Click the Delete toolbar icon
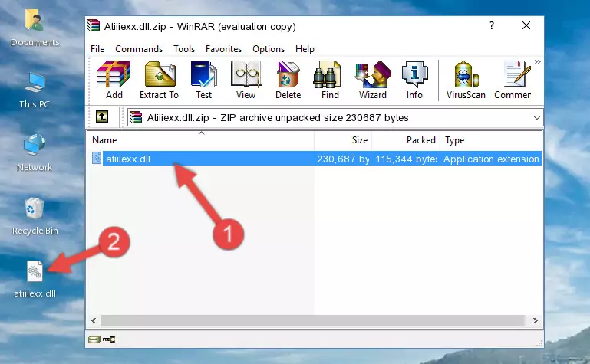The image size is (590, 364). tap(288, 80)
